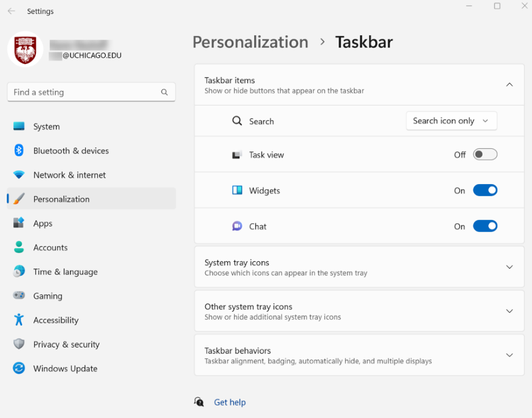This screenshot has height=418, width=532.
Task: Open Time & language settings
Action: tap(18, 271)
